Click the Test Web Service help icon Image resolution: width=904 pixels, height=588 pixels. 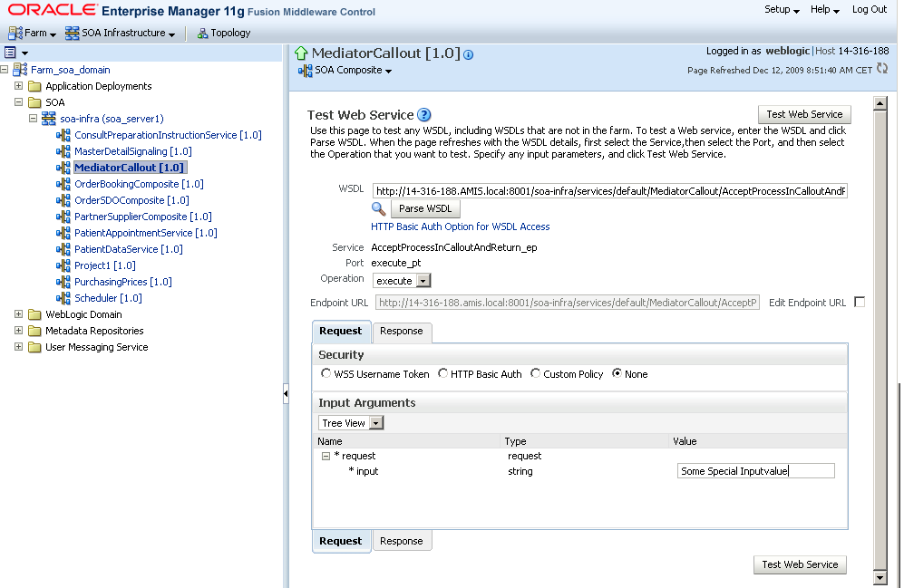(x=423, y=115)
